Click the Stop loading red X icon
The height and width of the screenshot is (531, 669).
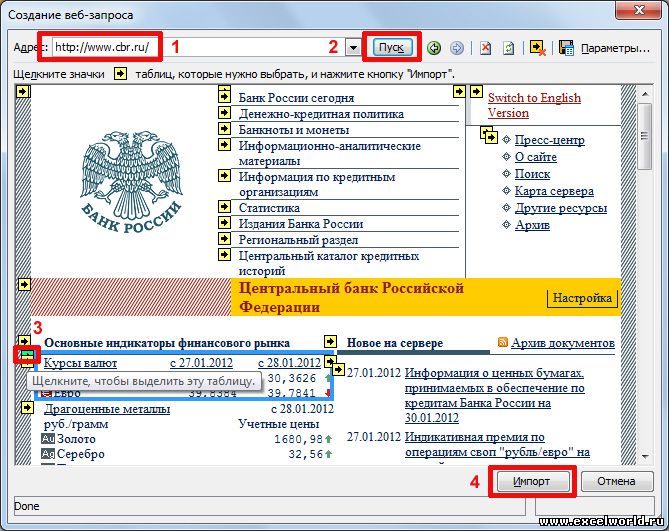click(485, 48)
